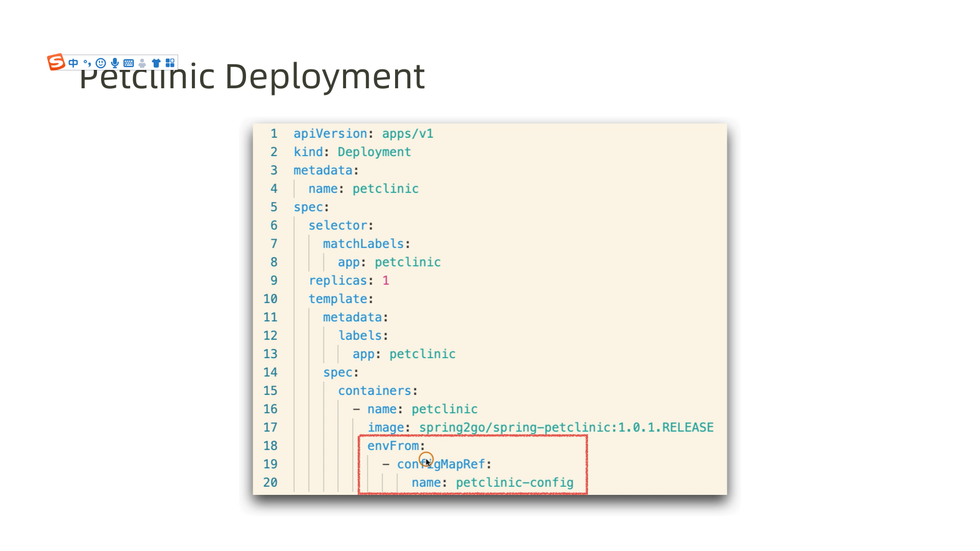This screenshot has height=551, width=980.
Task: Click 'spec' on line 14
Action: [x=338, y=372]
